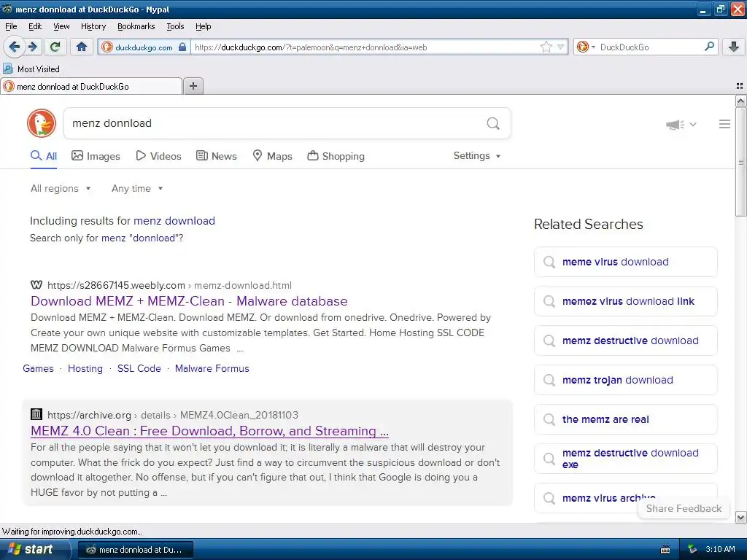The height and width of the screenshot is (560, 747).
Task: Expand the Any time filter
Action: 137,189
